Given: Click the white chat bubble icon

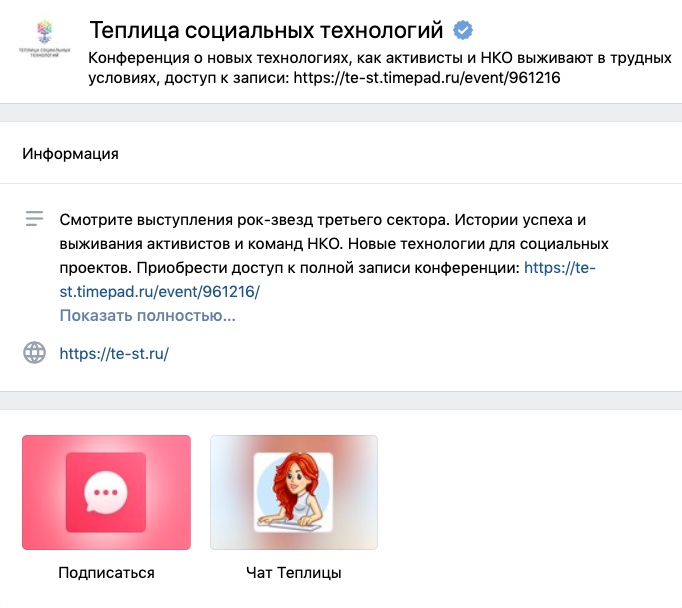Looking at the screenshot, I should click(x=106, y=492).
